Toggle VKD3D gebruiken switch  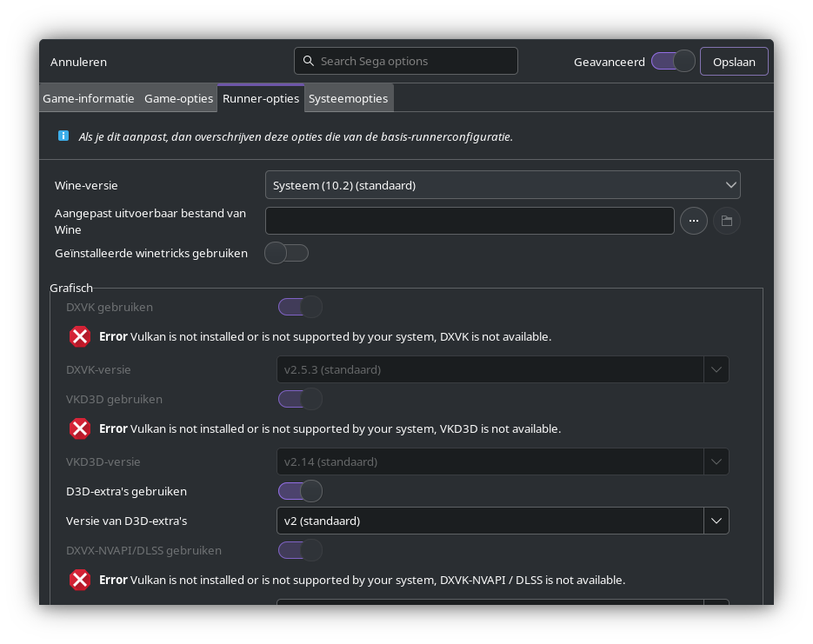300,399
